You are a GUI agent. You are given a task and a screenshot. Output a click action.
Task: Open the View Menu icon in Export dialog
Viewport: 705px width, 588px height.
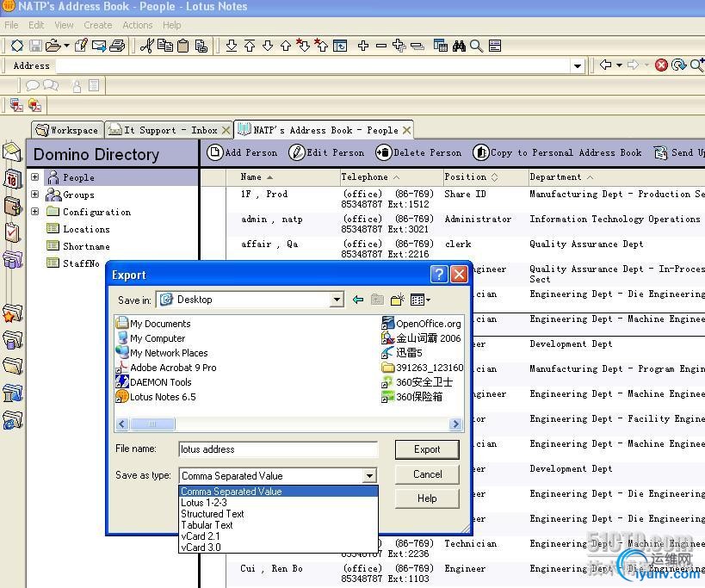click(420, 300)
